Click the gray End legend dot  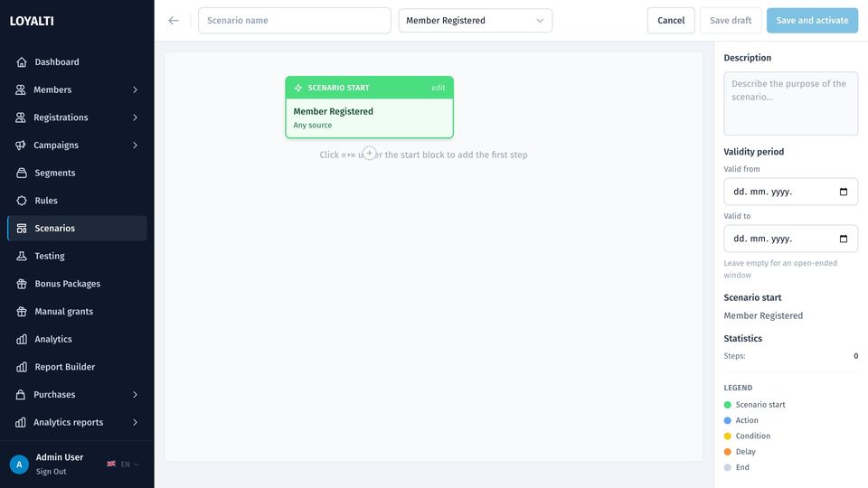[x=727, y=467]
